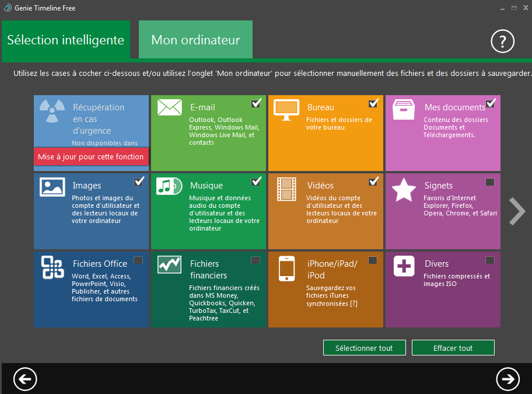
Task: Click the Sauvegardez vos fichiers iTunes text
Action: [331, 295]
